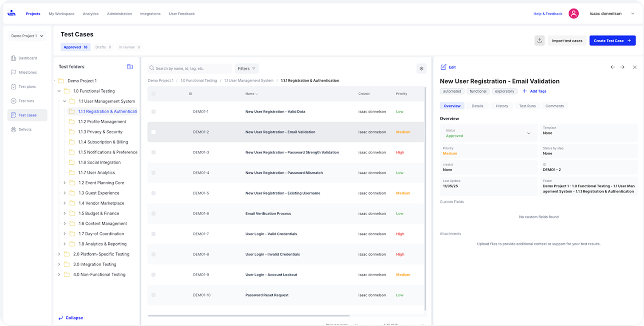Expand the 3.0 Integration Testing folder
Screen dimensions: 644x326
(59, 264)
